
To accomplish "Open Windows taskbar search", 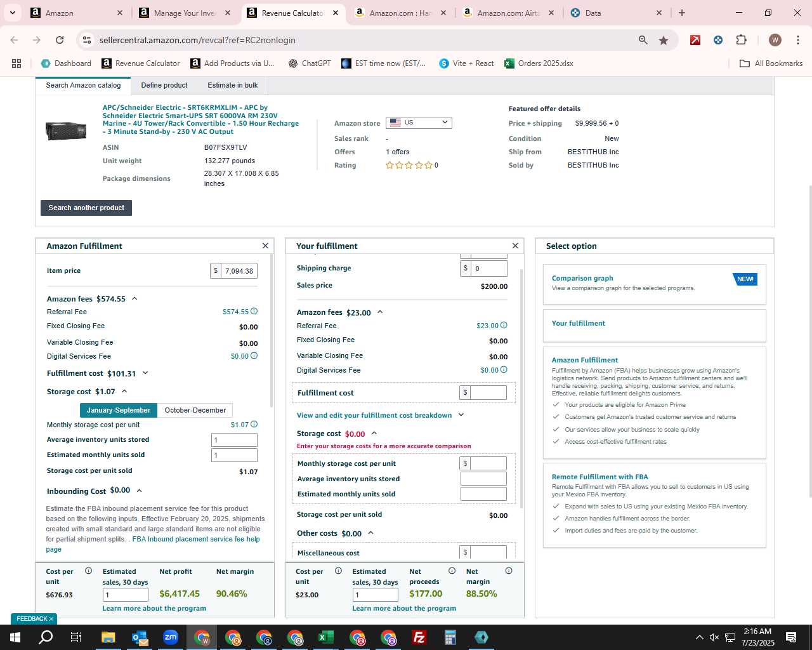I will 46,637.
